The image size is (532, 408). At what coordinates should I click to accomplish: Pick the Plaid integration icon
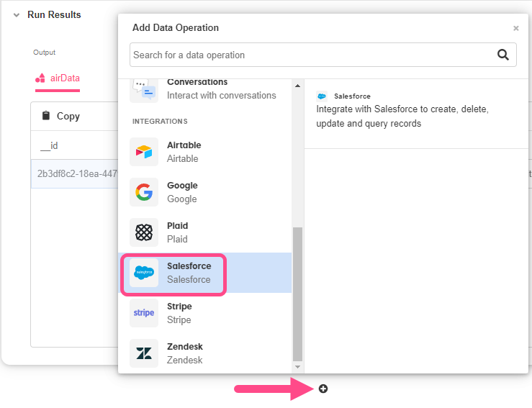144,232
